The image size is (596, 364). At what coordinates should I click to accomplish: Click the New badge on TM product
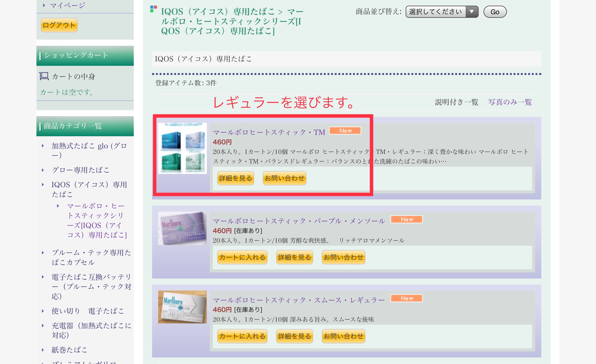tap(345, 131)
